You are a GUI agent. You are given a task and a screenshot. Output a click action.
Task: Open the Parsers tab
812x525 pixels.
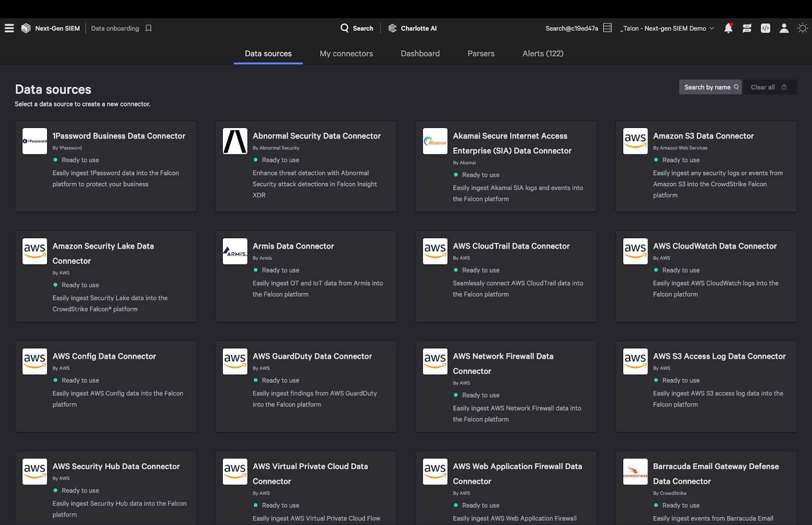tap(481, 53)
